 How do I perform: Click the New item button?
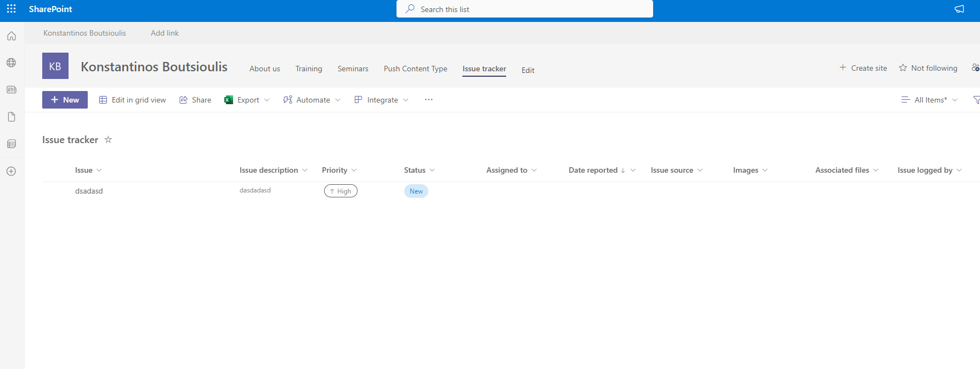(x=65, y=100)
